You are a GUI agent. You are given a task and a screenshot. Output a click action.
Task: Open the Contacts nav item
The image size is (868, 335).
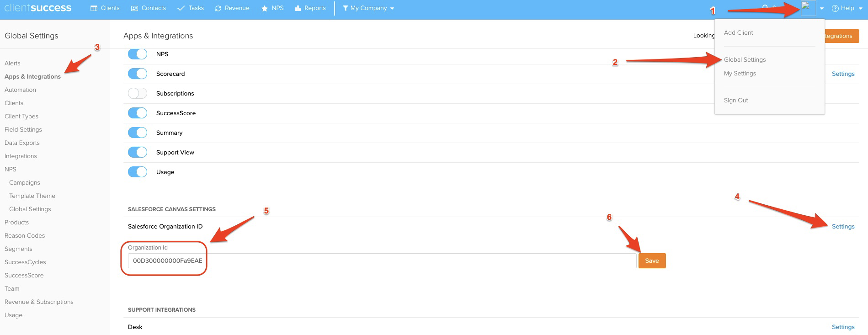pyautogui.click(x=149, y=8)
